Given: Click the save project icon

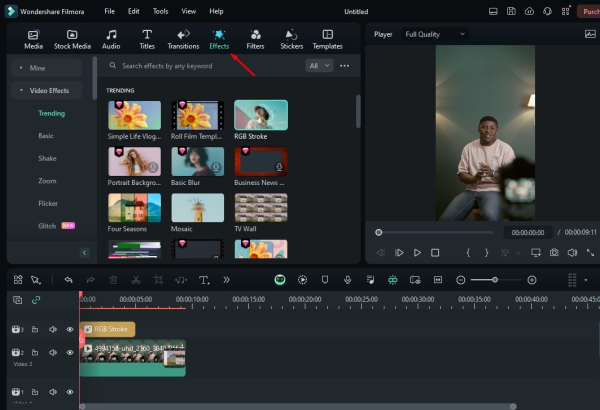Looking at the screenshot, I should pos(511,12).
